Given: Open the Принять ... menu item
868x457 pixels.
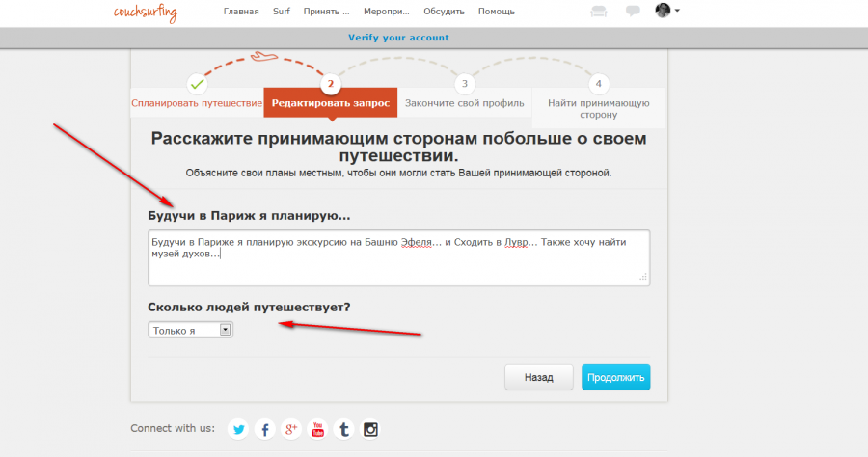Looking at the screenshot, I should coord(327,12).
